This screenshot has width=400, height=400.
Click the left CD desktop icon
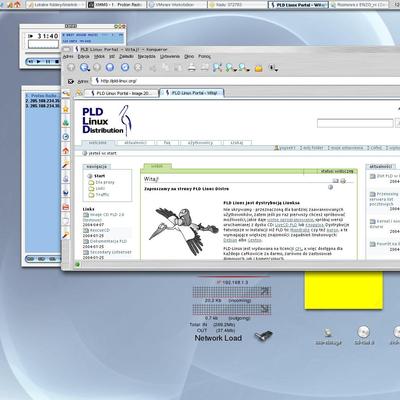coord(364,332)
